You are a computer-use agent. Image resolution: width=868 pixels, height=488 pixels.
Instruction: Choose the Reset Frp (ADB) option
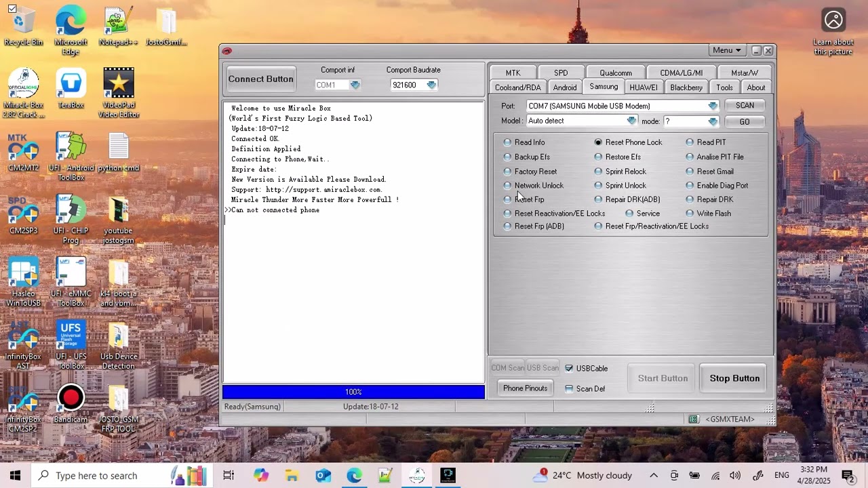click(x=533, y=226)
